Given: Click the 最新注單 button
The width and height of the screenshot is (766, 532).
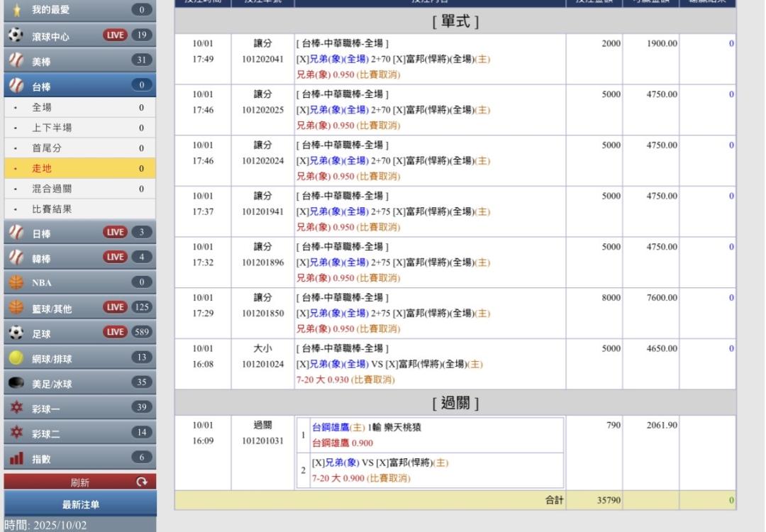Looking at the screenshot, I should 80,504.
